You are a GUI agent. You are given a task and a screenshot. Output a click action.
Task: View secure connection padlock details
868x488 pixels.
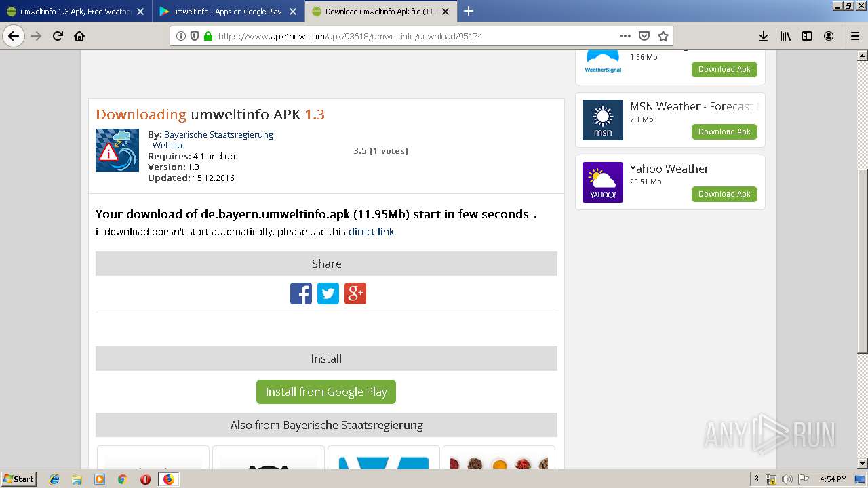[x=208, y=36]
